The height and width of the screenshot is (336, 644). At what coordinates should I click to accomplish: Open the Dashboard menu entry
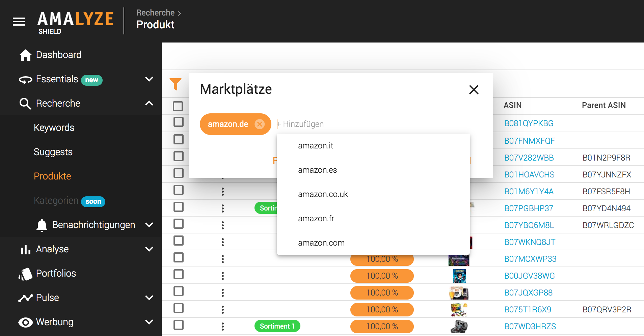tap(59, 55)
